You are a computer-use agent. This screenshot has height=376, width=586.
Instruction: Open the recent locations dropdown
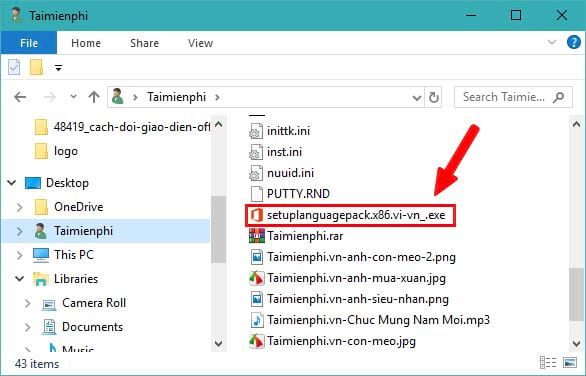tap(74, 97)
